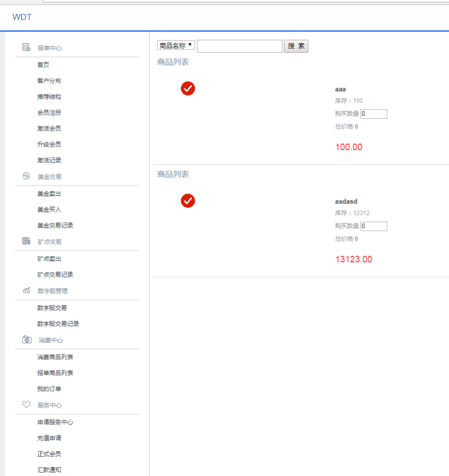Click the 矿点交易 section icon

tap(26, 241)
